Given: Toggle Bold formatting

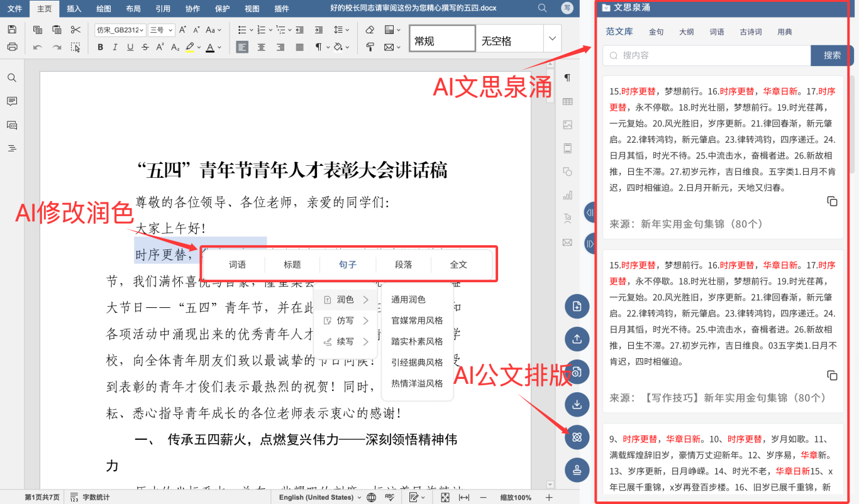Looking at the screenshot, I should click(101, 47).
